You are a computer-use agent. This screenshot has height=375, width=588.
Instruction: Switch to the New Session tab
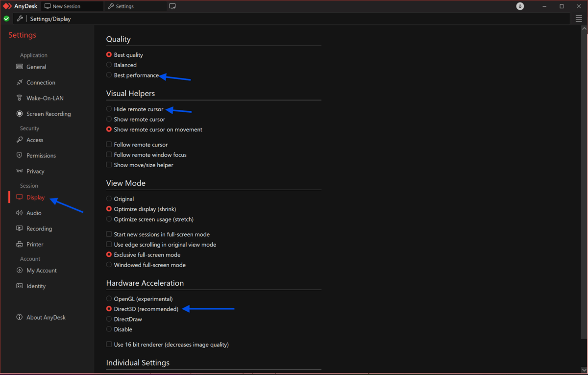click(x=66, y=6)
